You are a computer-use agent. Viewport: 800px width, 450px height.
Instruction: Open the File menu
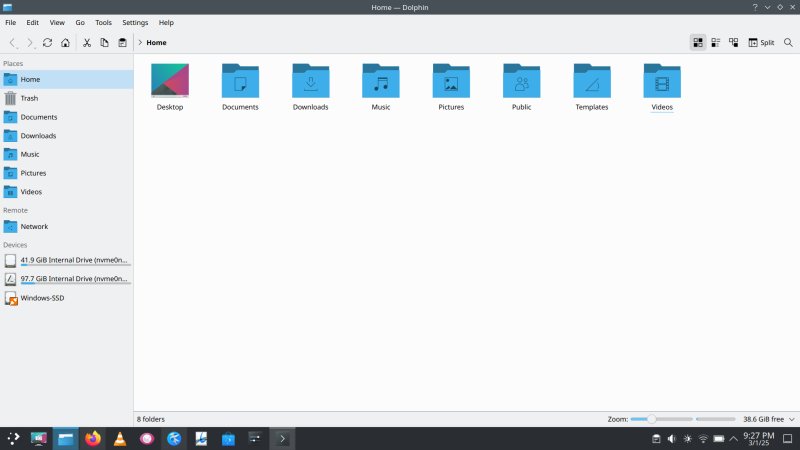[x=11, y=22]
